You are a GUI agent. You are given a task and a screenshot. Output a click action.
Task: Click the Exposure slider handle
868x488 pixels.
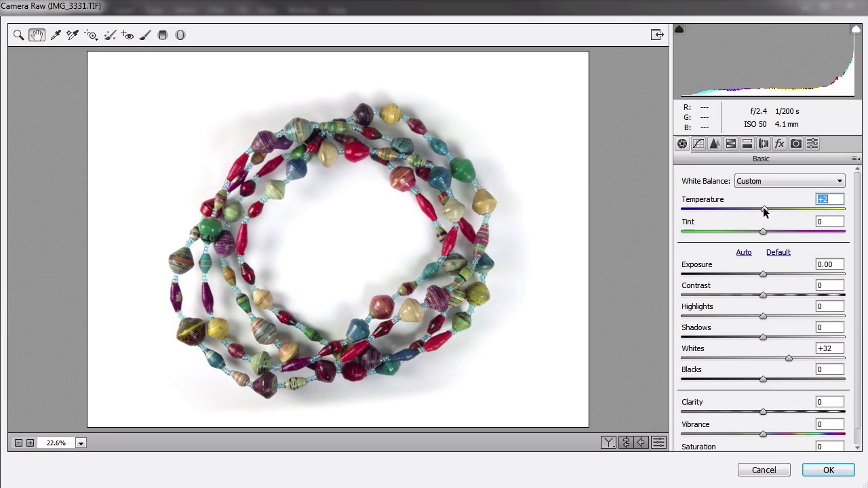[x=763, y=274]
